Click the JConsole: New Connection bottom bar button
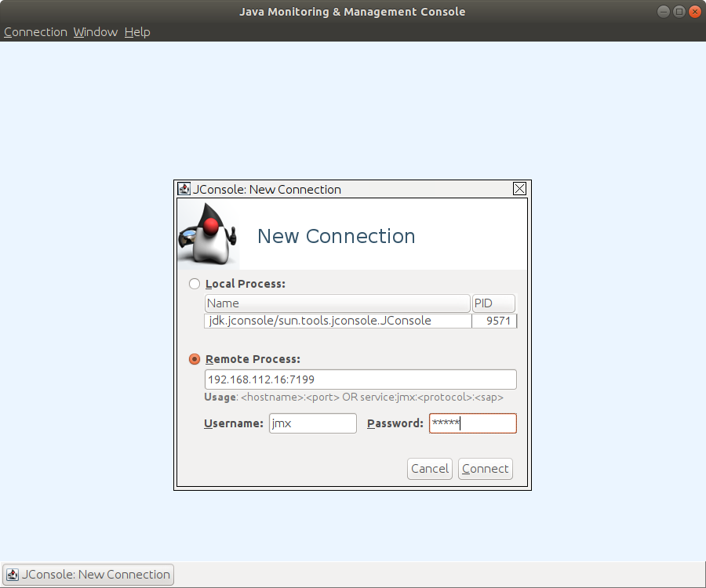This screenshot has width=706, height=588. tap(88, 575)
